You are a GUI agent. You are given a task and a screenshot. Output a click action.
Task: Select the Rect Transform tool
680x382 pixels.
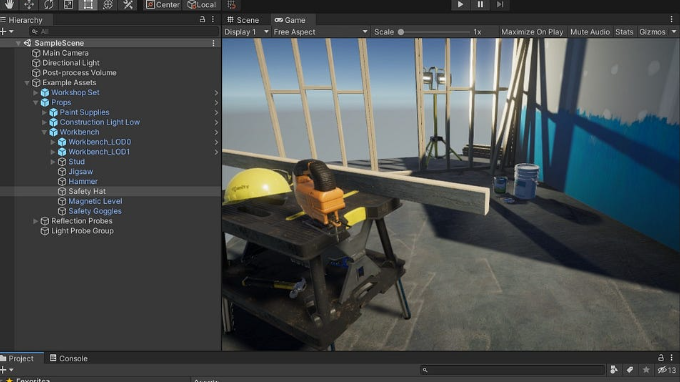[x=88, y=5]
